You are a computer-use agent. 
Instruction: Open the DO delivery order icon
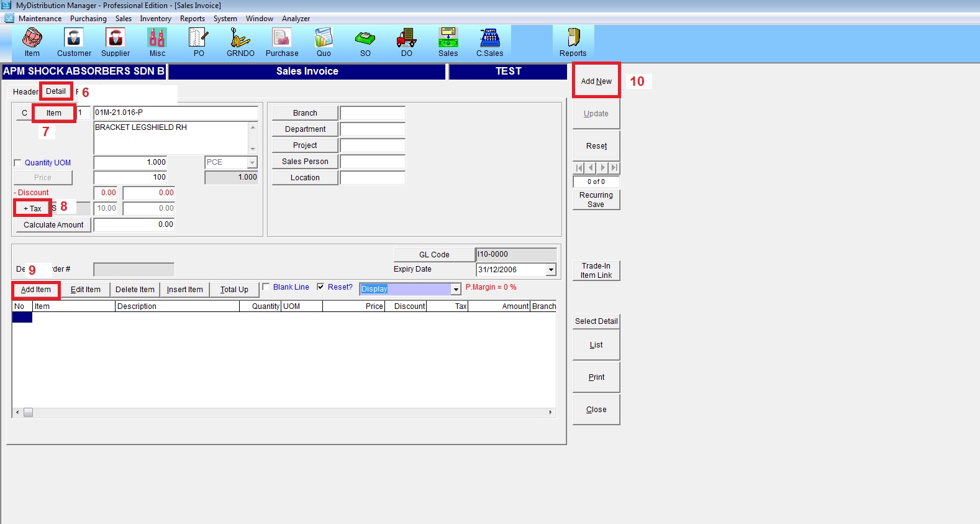pyautogui.click(x=406, y=42)
